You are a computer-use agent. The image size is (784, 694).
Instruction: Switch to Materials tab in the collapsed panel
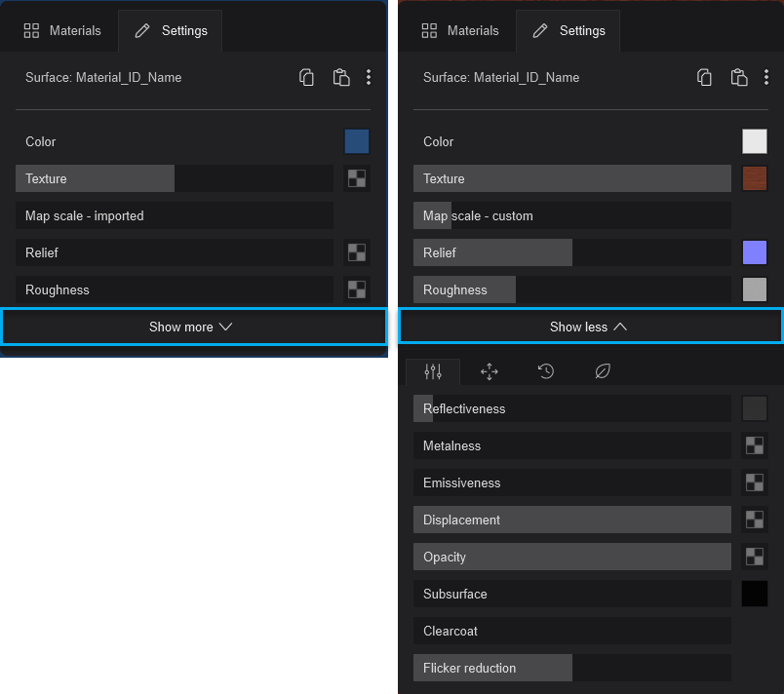point(62,30)
